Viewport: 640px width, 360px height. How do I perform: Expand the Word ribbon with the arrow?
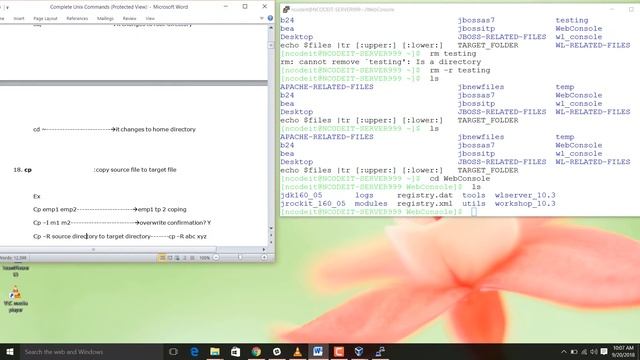coord(262,18)
